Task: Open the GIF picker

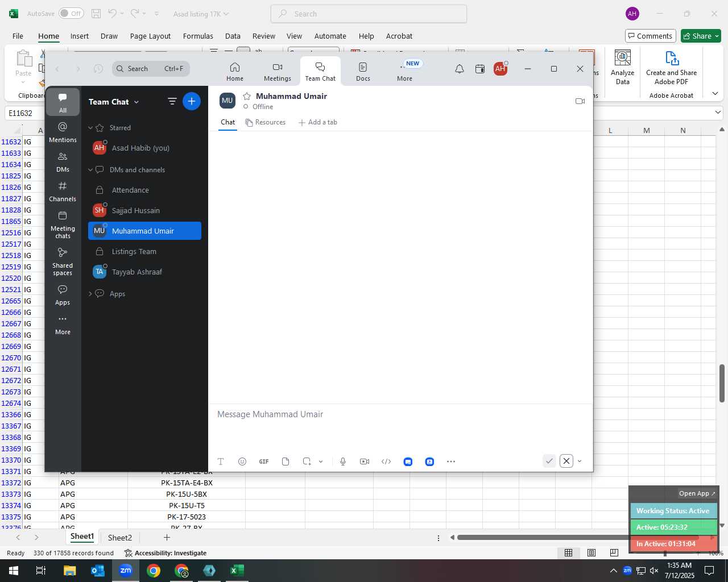Action: coord(264,462)
